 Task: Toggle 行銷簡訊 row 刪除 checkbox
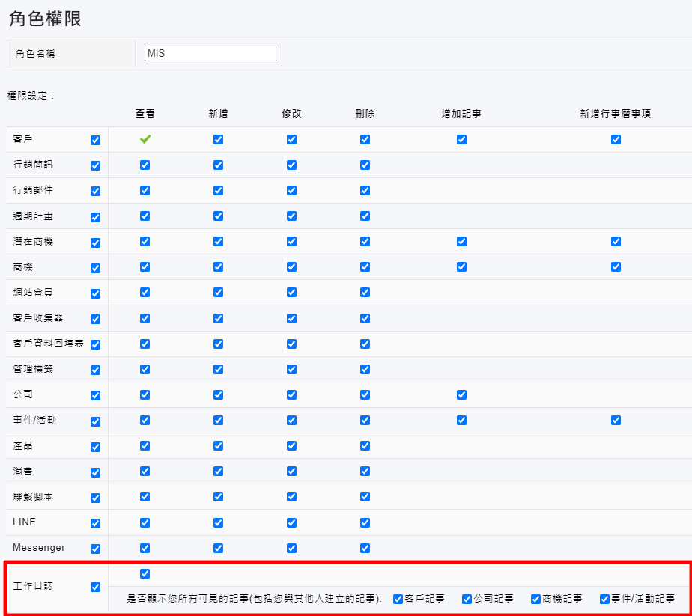(x=365, y=165)
